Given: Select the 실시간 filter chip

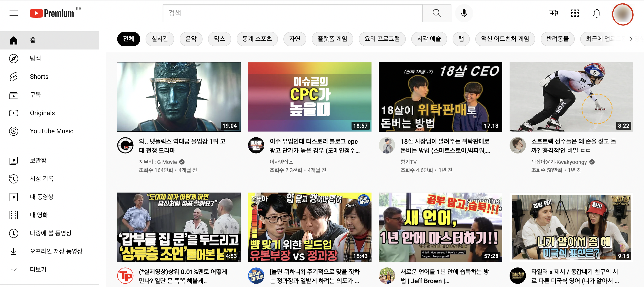Looking at the screenshot, I should coord(160,39).
